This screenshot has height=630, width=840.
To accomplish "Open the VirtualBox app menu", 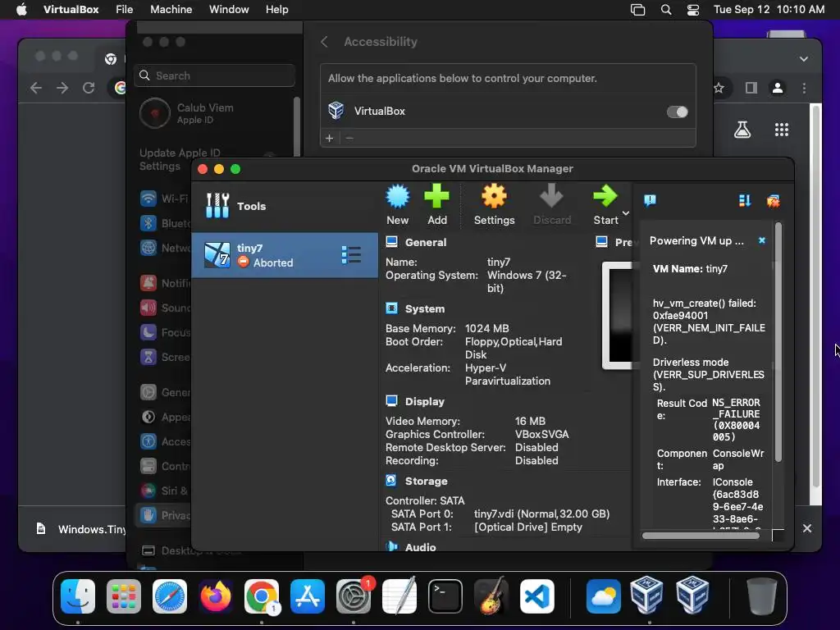I will (71, 10).
